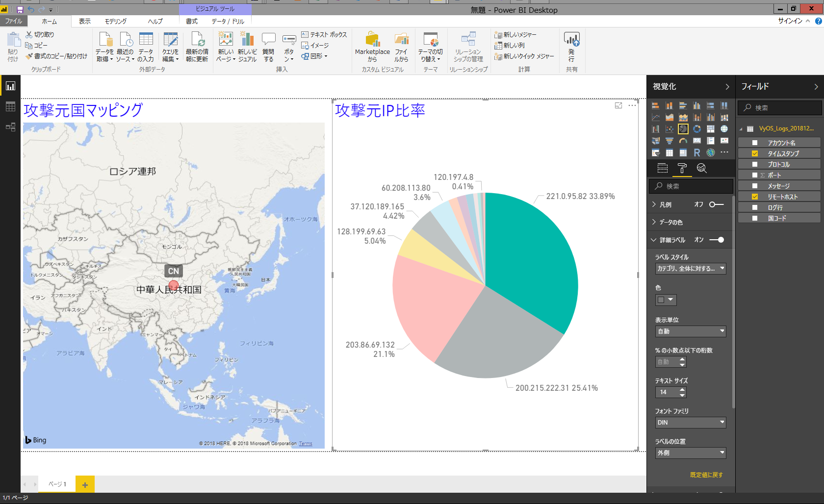The width and height of the screenshot is (824, 504).
Task: Add a new page with plus button
Action: coord(85,484)
